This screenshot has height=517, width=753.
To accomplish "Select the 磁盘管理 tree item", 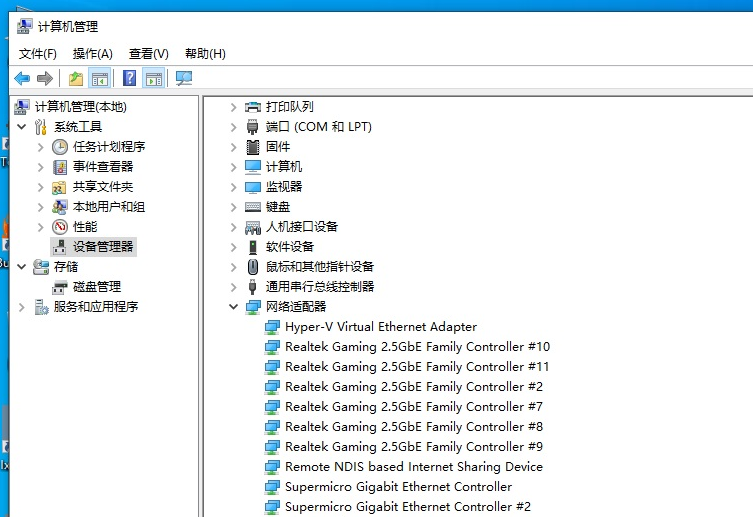I will (97, 287).
